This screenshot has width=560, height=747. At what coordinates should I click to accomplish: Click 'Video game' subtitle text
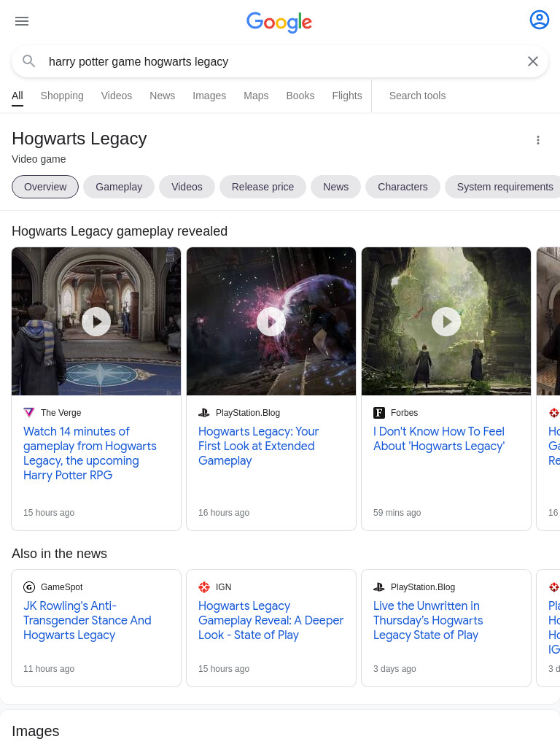[x=39, y=159]
